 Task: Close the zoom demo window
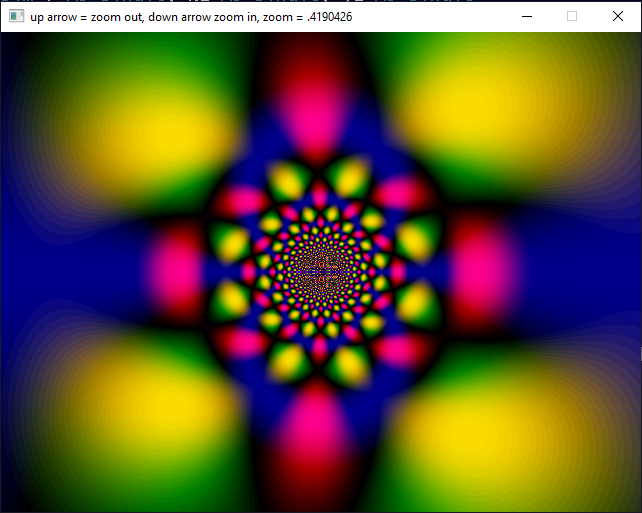coord(618,16)
